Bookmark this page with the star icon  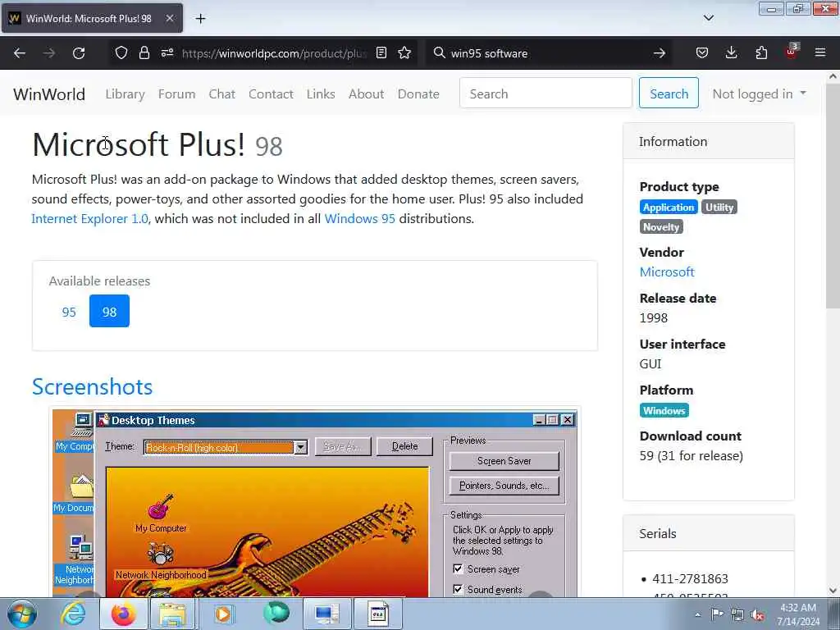404,52
